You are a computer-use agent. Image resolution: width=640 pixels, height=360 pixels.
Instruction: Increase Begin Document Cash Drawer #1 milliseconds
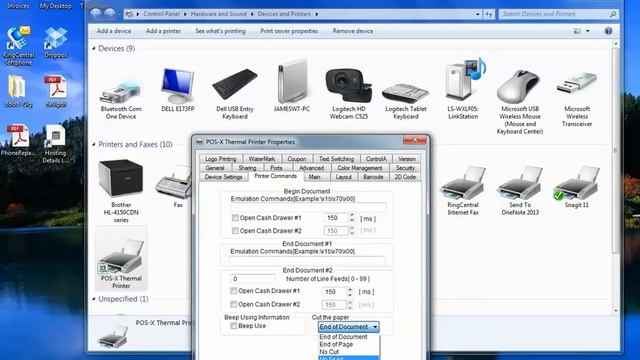click(352, 215)
